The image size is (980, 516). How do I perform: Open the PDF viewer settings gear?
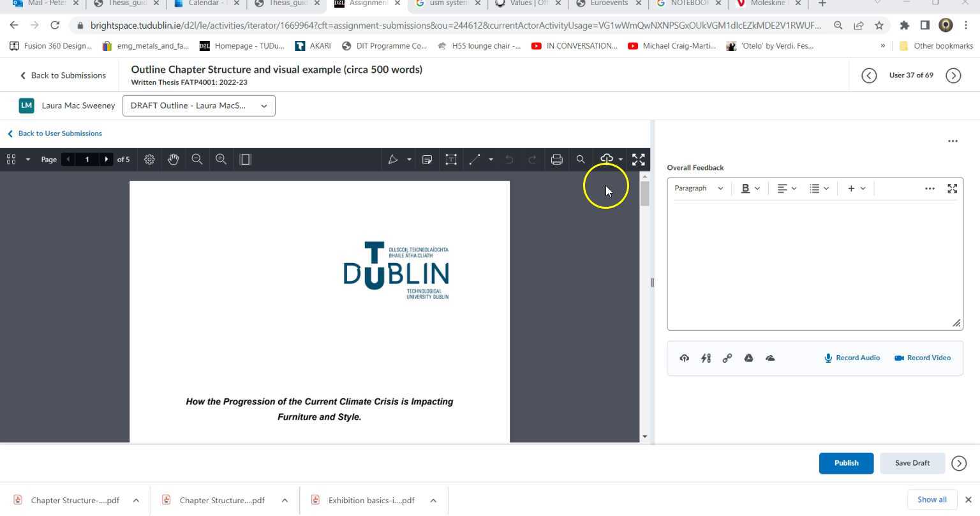click(149, 160)
